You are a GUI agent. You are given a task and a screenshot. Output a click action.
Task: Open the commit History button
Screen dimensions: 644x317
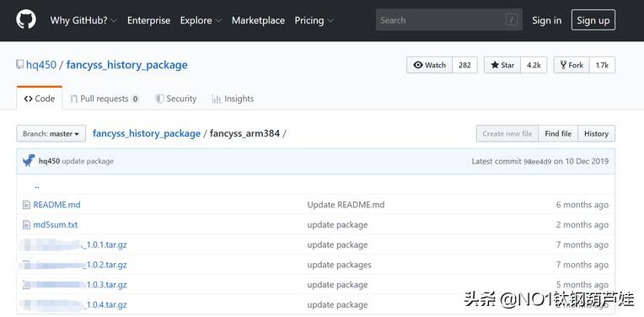pos(596,133)
